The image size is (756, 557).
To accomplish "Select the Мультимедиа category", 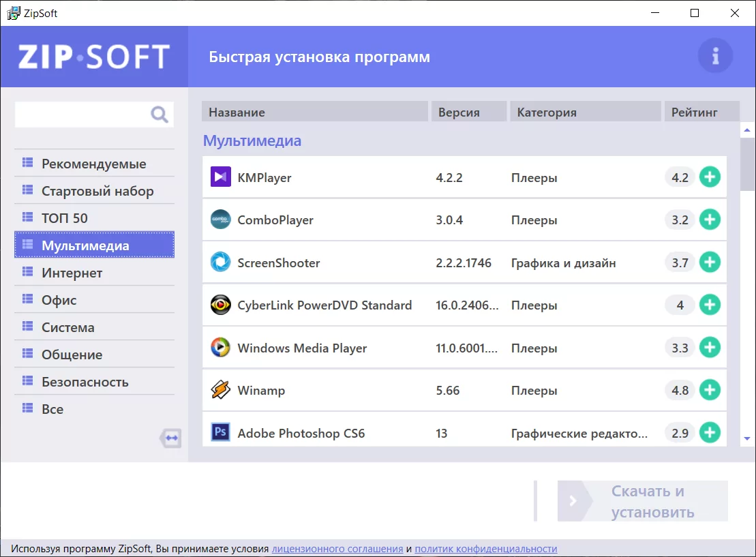I will point(95,245).
